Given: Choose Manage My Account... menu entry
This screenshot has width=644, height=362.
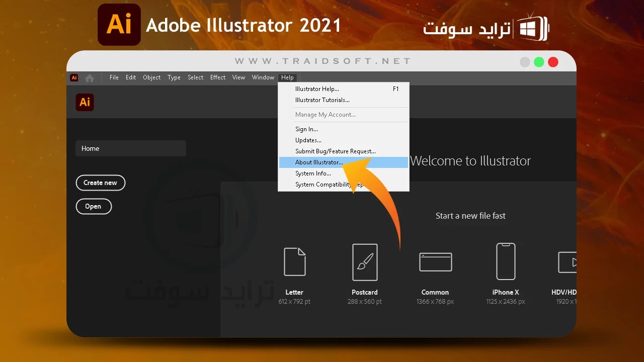Looking at the screenshot, I should coord(344,115).
